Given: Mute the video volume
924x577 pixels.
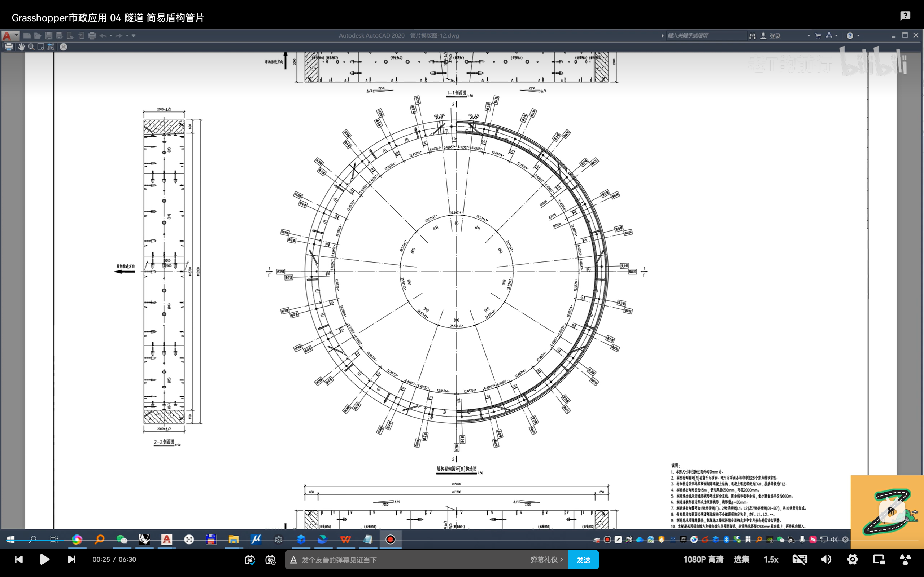Looking at the screenshot, I should 826,559.
